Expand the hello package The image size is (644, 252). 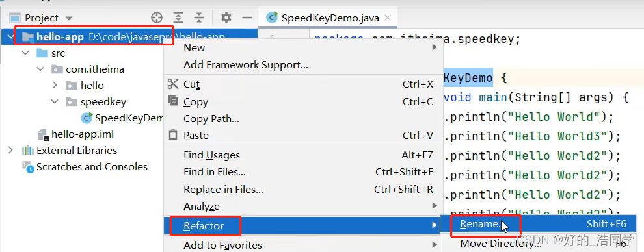pyautogui.click(x=55, y=85)
